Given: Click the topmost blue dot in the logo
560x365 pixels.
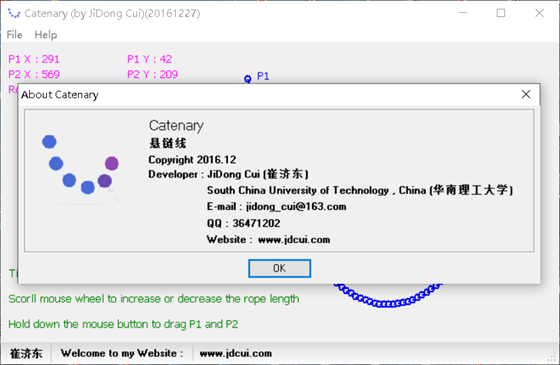Looking at the screenshot, I should click(x=49, y=141).
